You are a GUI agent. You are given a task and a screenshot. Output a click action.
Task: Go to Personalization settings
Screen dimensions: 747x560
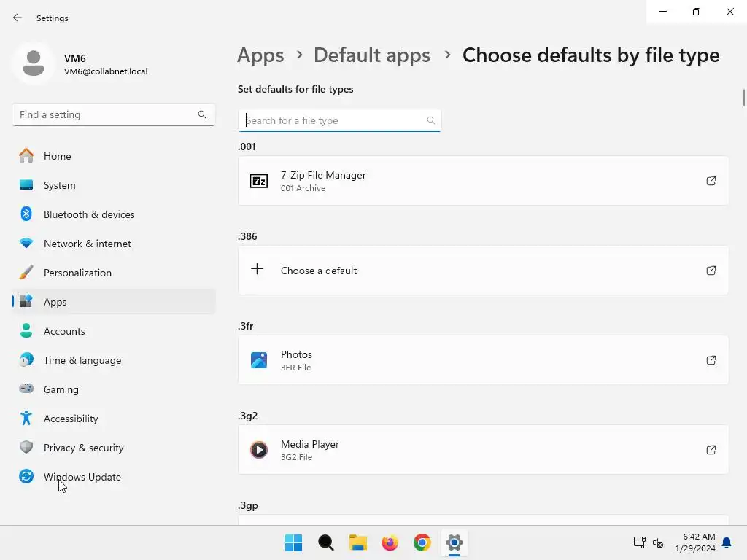click(x=77, y=273)
